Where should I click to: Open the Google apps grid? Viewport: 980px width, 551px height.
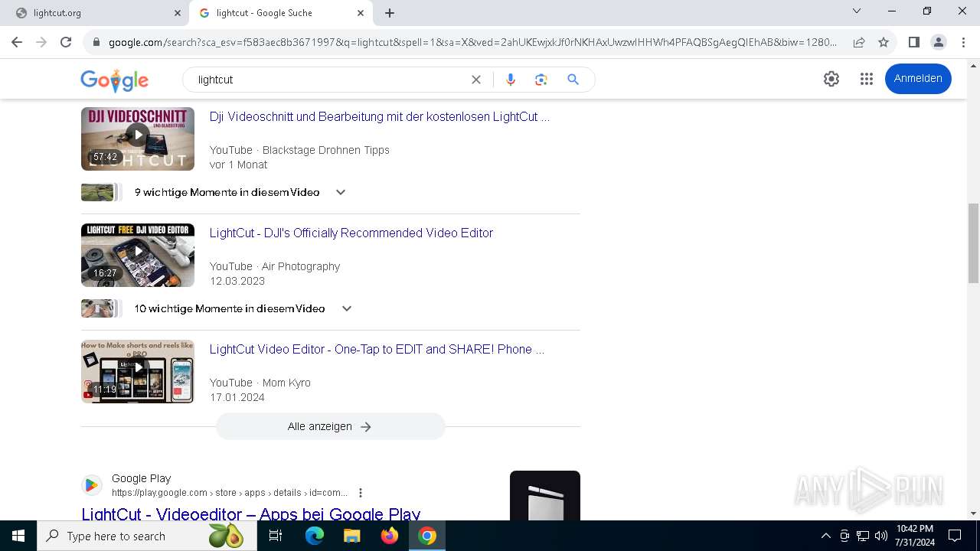(x=867, y=79)
